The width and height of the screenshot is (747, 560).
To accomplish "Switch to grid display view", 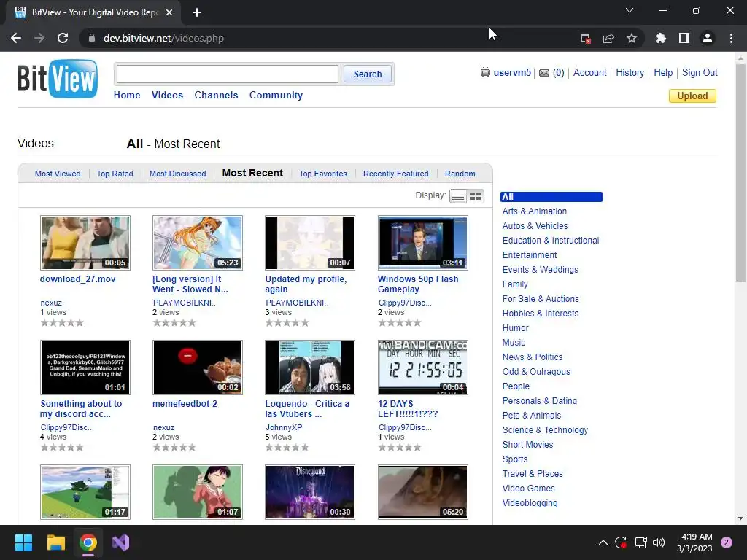I will (476, 196).
